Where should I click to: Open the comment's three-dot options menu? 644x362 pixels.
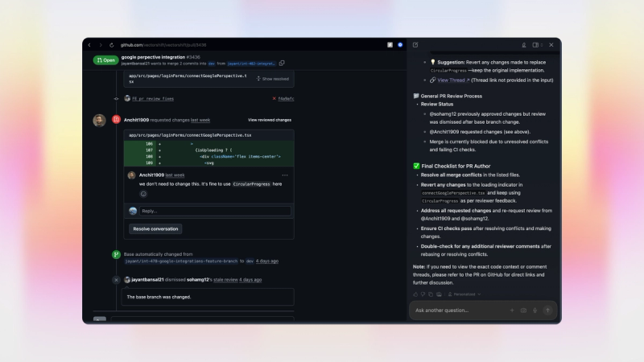pyautogui.click(x=285, y=175)
